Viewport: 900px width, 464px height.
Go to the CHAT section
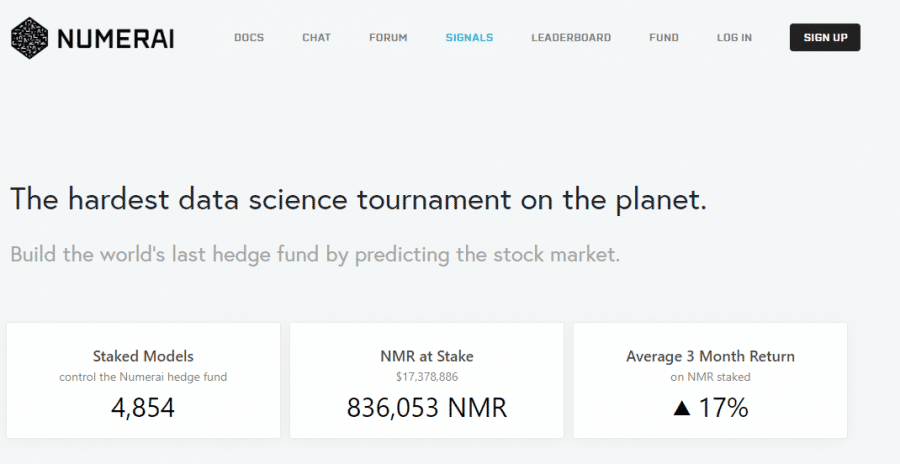click(x=316, y=38)
